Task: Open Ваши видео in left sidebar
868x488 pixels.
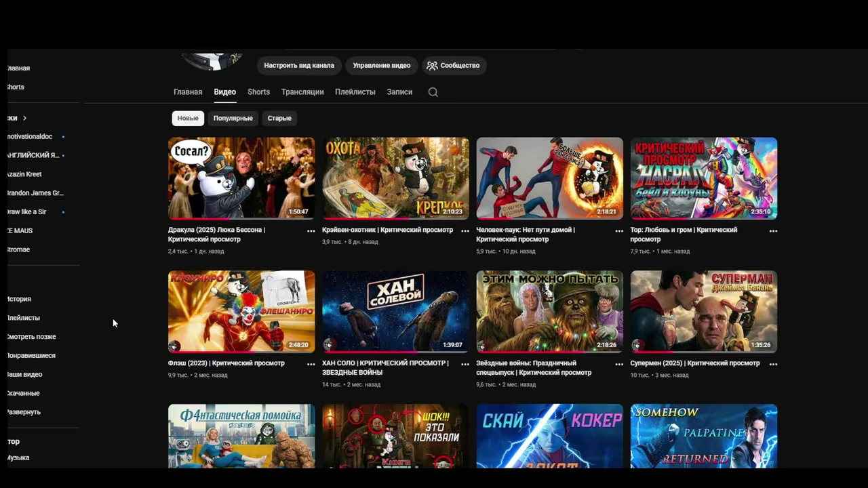Action: [x=24, y=375]
